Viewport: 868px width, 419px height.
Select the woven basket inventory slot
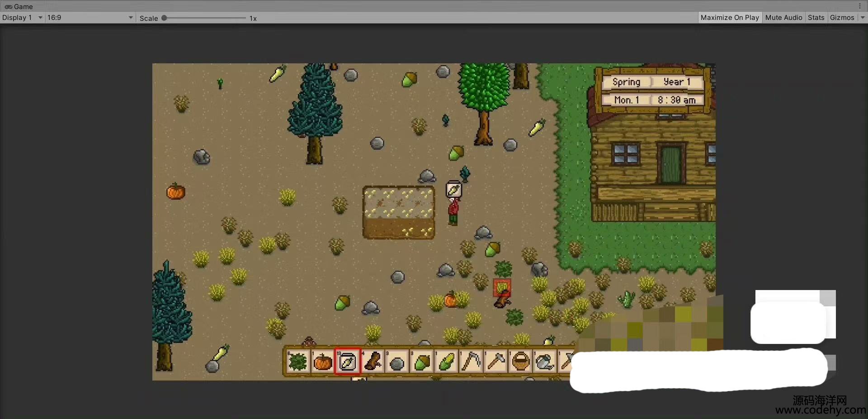(x=520, y=361)
